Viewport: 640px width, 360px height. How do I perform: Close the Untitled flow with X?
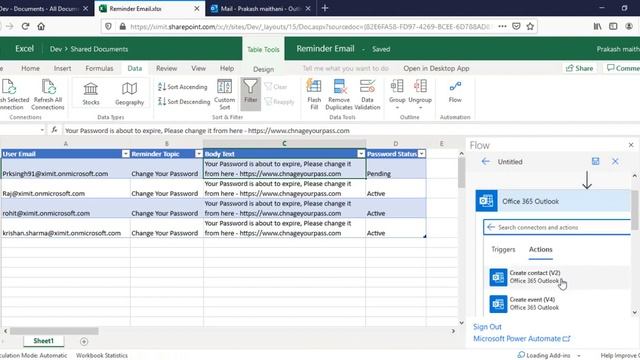615,162
